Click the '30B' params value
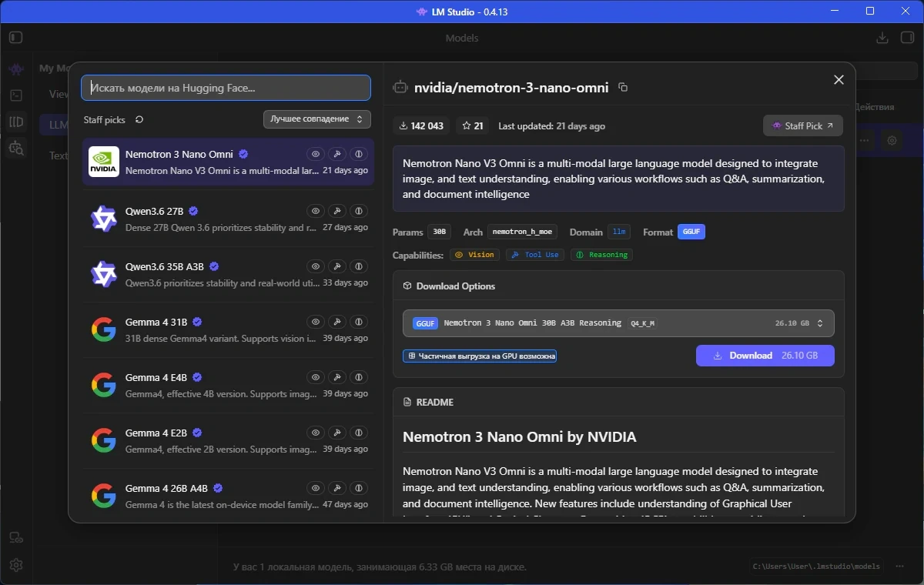924x585 pixels. point(439,232)
